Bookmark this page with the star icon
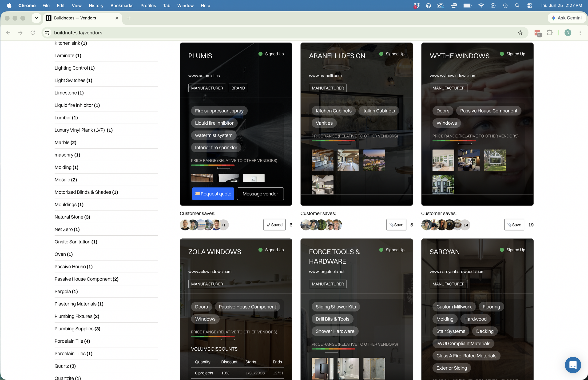Image resolution: width=588 pixels, height=380 pixels. tap(520, 33)
